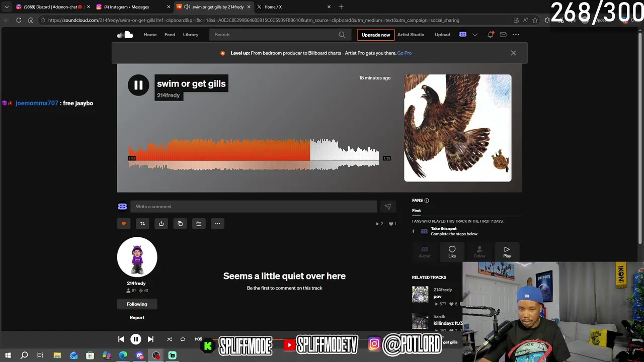Screen dimensions: 644x362
Task: Click the SoundCloud logo in the header
Action: point(125,35)
